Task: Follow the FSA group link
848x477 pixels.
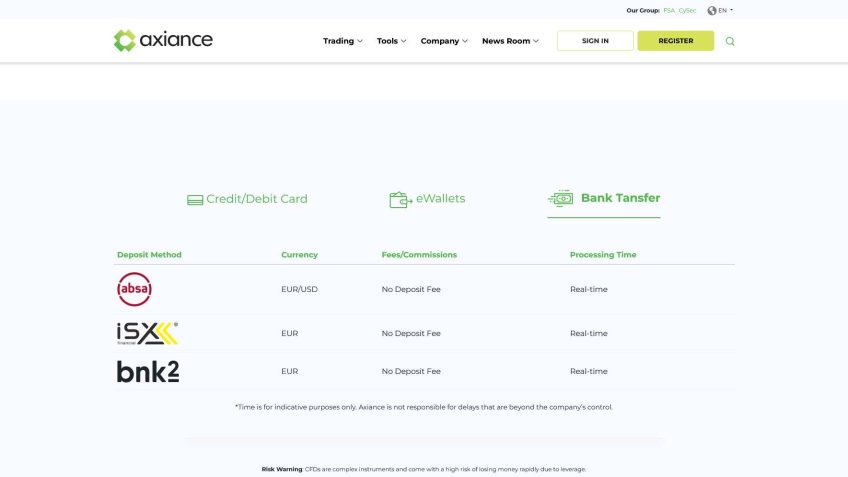Action: pyautogui.click(x=669, y=10)
